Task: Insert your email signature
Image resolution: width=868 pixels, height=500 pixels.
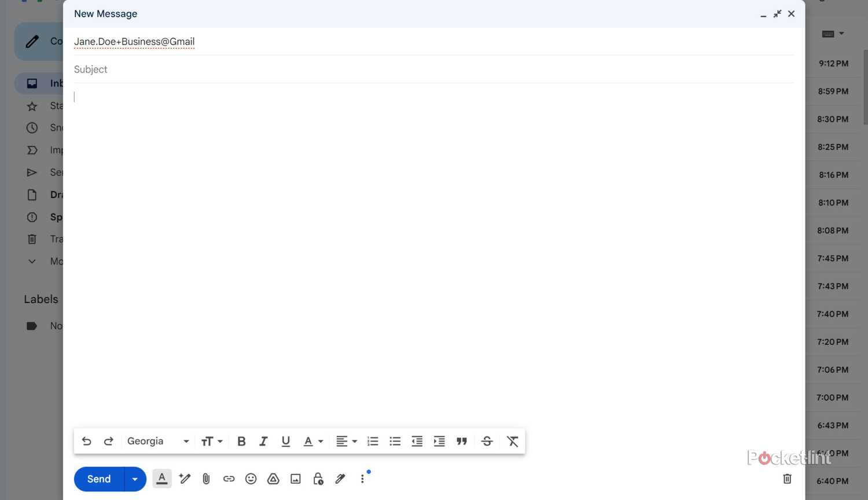Action: (x=340, y=479)
